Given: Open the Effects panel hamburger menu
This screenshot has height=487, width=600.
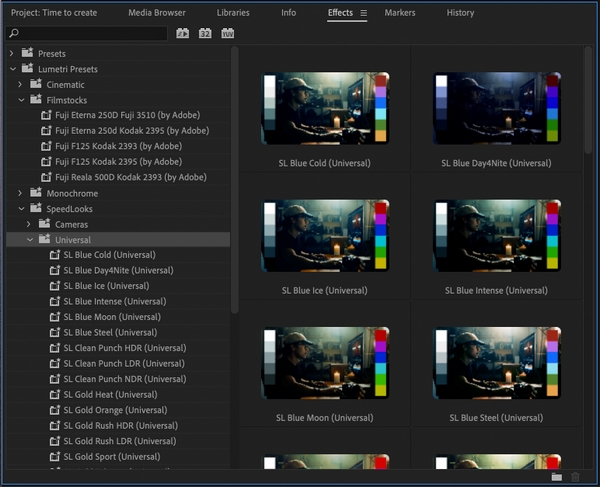Looking at the screenshot, I should 364,13.
